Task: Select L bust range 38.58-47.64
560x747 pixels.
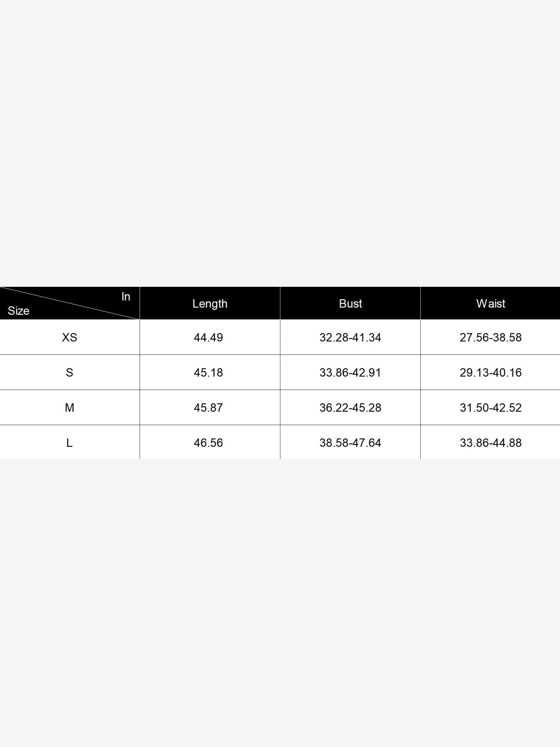Action: (x=350, y=443)
